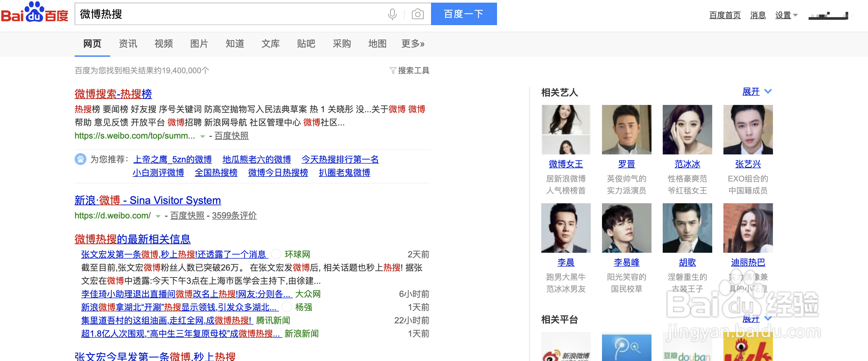Open the douban platform logo
The image size is (868, 361).
point(687,346)
